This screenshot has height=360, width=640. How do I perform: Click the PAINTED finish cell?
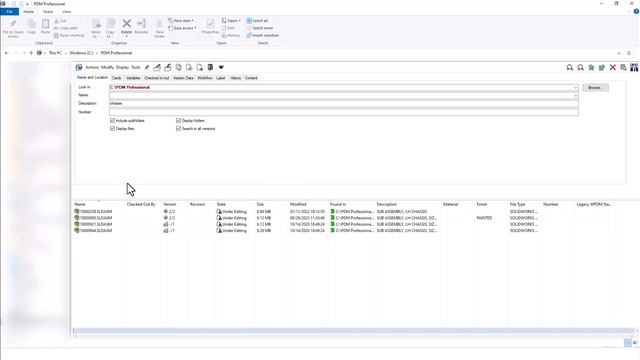(484, 218)
